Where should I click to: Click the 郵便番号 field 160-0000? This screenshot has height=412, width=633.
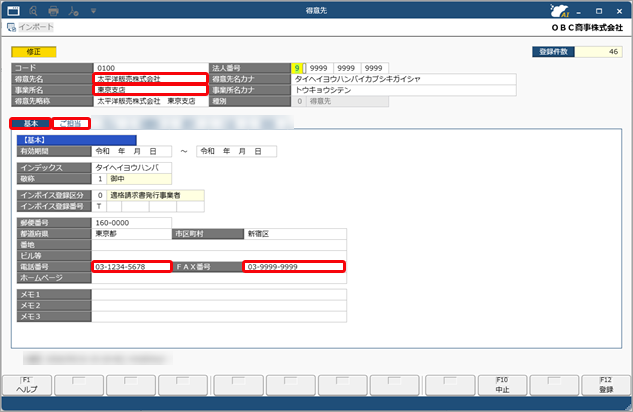click(x=132, y=223)
